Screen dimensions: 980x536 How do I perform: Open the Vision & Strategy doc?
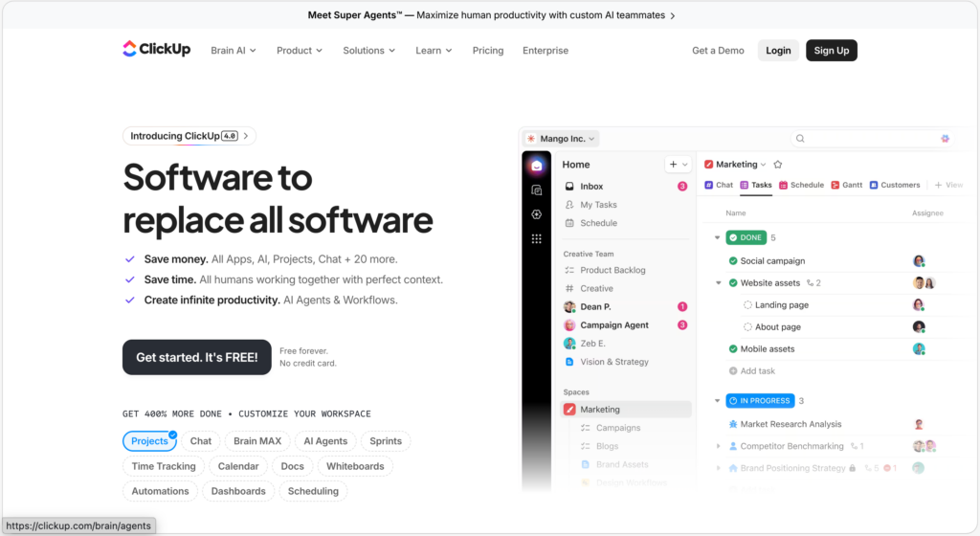tap(613, 362)
